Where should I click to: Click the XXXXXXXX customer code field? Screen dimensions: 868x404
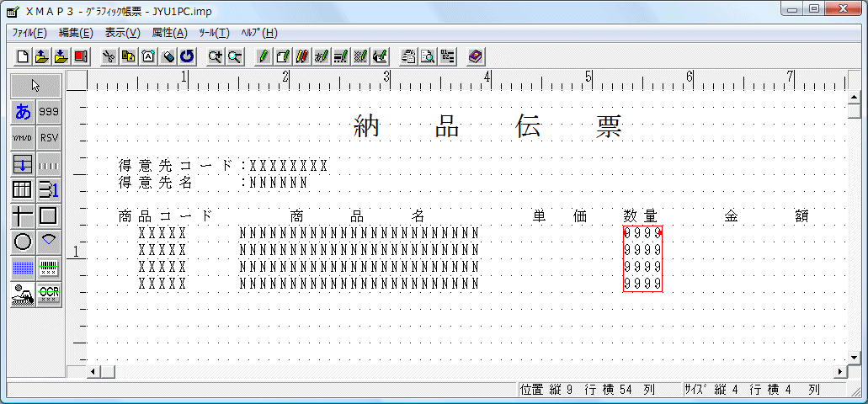click(289, 166)
